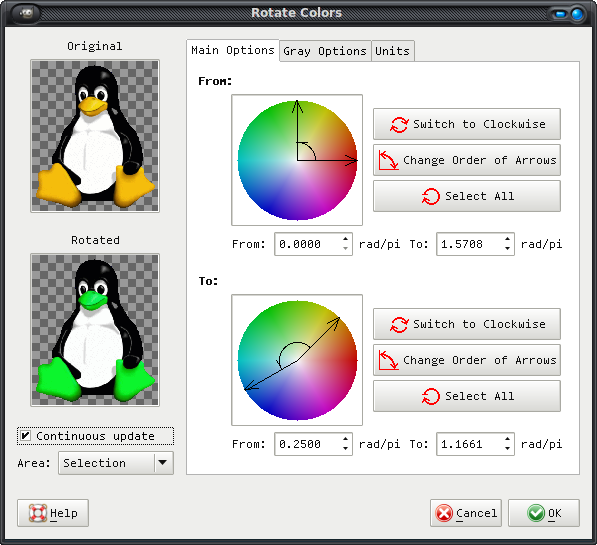Click the 0.2500 From angle field

point(307,444)
